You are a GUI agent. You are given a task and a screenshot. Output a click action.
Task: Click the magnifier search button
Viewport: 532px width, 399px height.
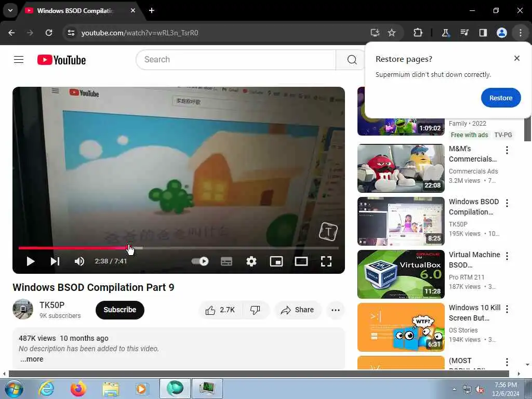(x=352, y=60)
